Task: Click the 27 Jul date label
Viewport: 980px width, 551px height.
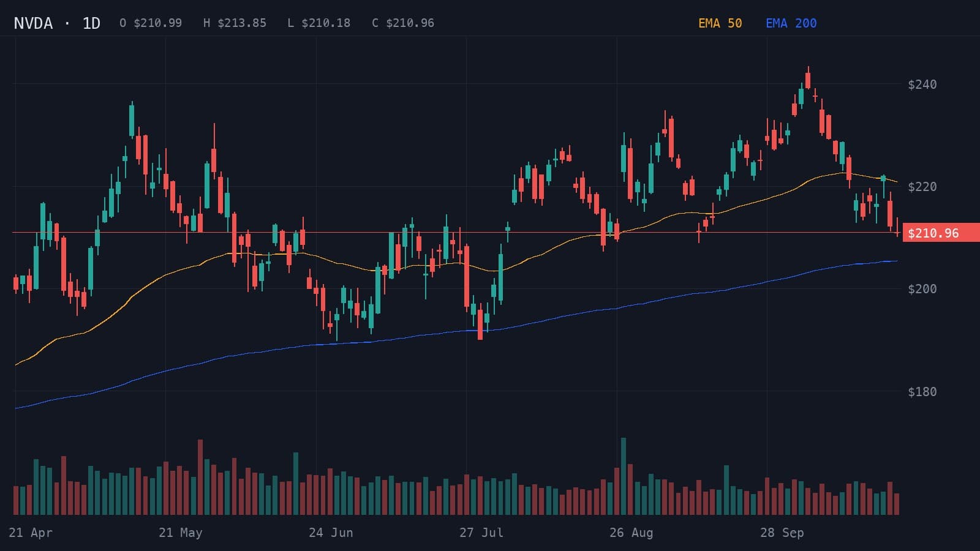Action: tap(481, 533)
